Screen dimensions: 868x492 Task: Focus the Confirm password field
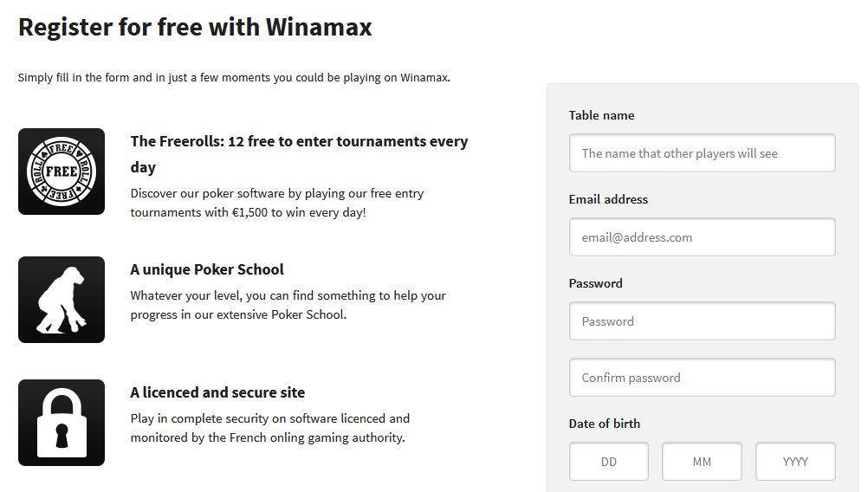702,378
